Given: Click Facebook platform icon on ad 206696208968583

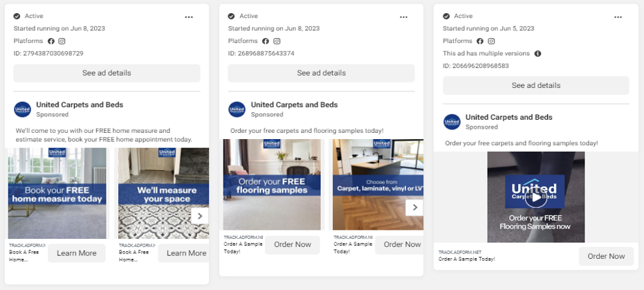Looking at the screenshot, I should [x=480, y=41].
